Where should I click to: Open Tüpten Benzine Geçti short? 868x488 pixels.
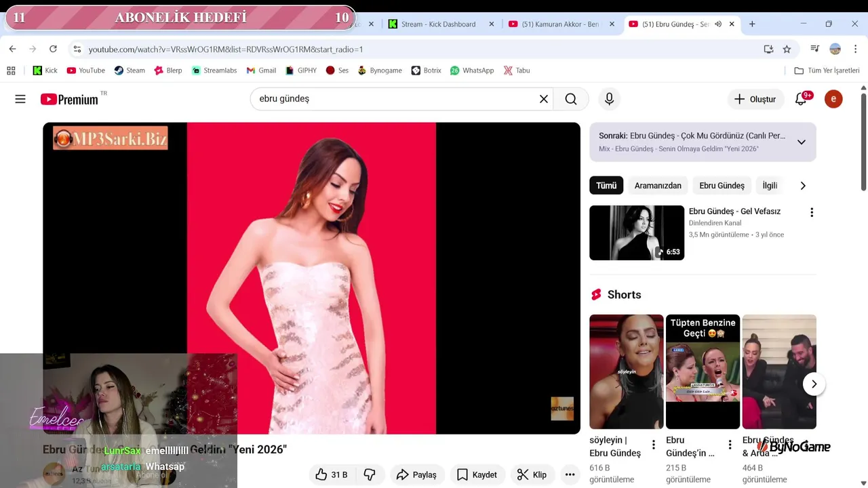[x=703, y=371]
